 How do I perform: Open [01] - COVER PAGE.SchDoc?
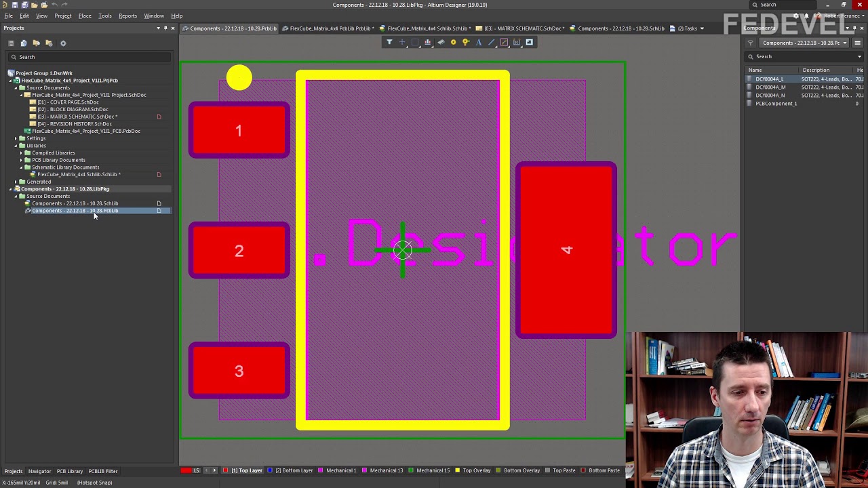[x=68, y=102]
